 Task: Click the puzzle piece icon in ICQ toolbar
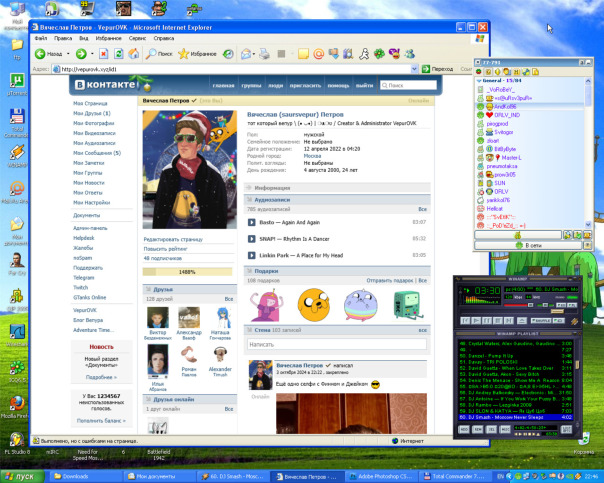[x=525, y=72]
